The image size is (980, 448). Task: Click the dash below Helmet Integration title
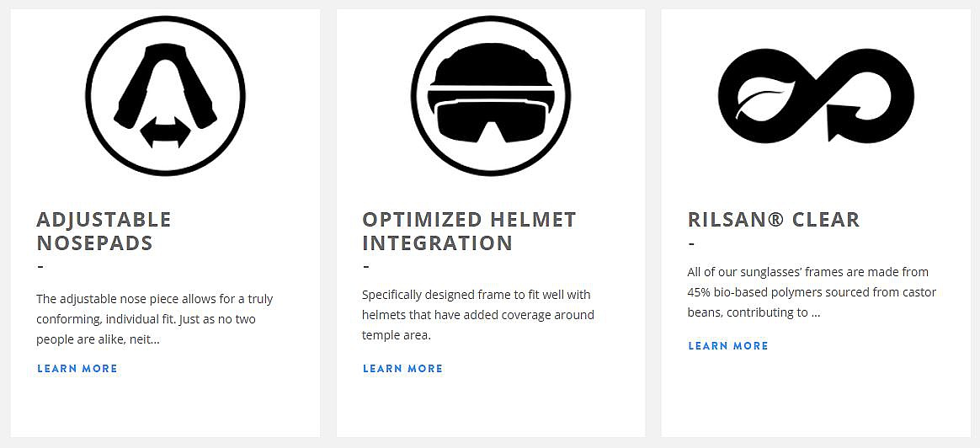[x=366, y=267]
